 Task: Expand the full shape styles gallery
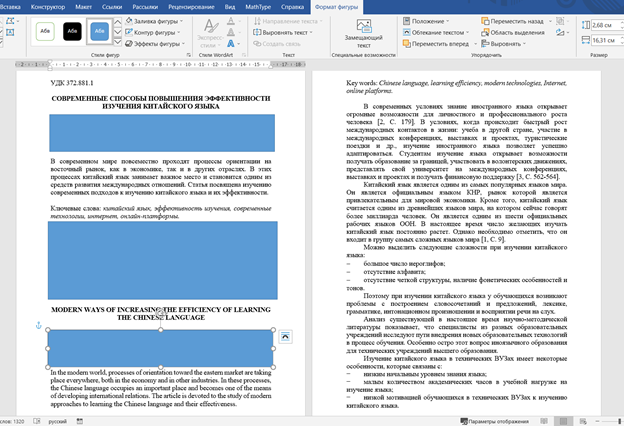118,42
